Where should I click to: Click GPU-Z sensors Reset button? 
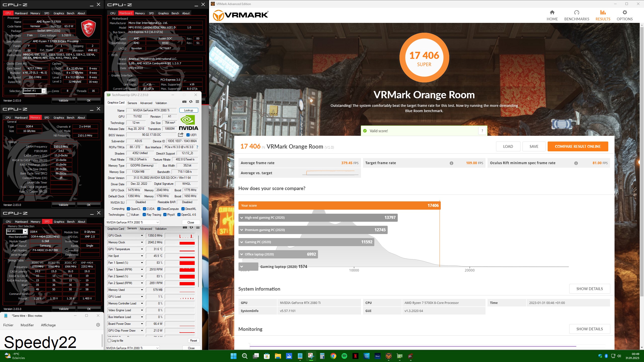pyautogui.click(x=193, y=341)
